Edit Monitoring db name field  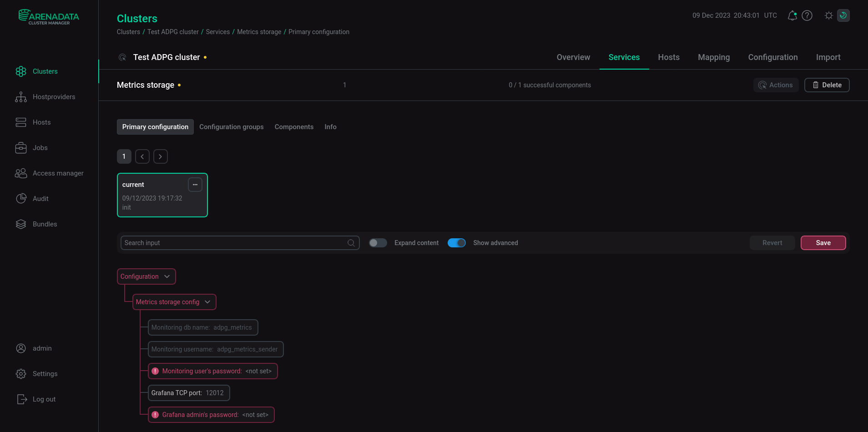(203, 327)
